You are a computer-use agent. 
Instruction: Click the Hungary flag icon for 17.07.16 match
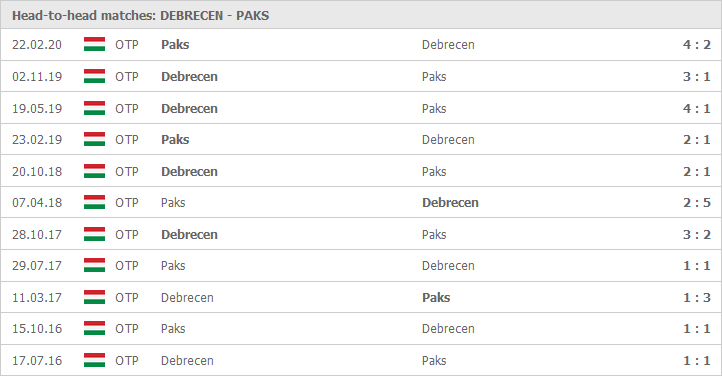pos(94,360)
